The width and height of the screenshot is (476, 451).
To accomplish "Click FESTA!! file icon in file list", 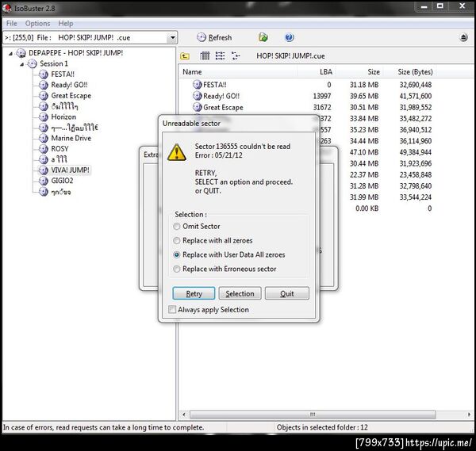I will click(x=198, y=85).
